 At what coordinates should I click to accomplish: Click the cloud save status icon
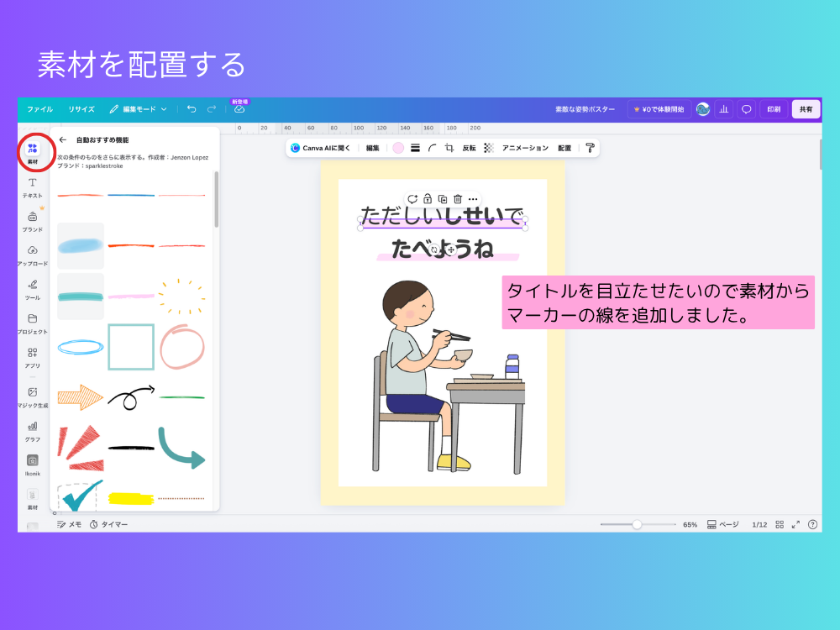coord(239,109)
